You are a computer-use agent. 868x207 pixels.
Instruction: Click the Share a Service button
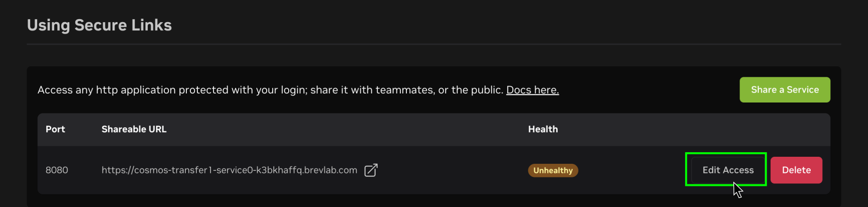pos(785,90)
